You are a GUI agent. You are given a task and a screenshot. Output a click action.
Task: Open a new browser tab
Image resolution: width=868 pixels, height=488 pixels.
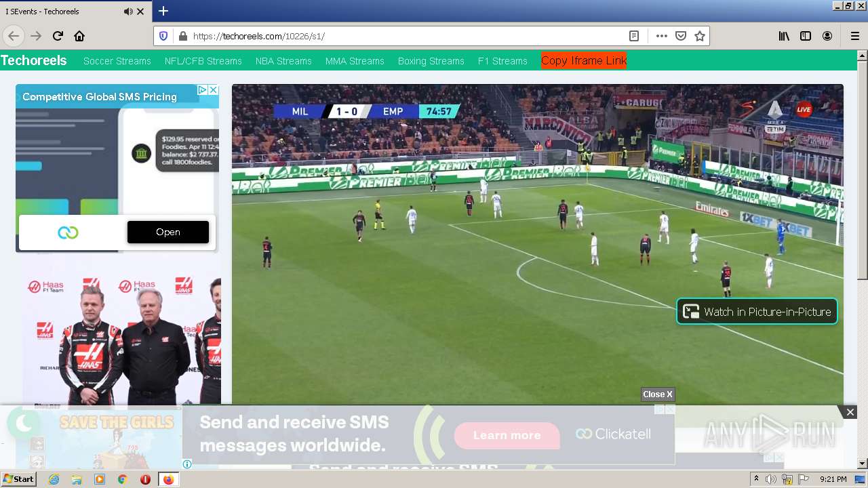(163, 11)
